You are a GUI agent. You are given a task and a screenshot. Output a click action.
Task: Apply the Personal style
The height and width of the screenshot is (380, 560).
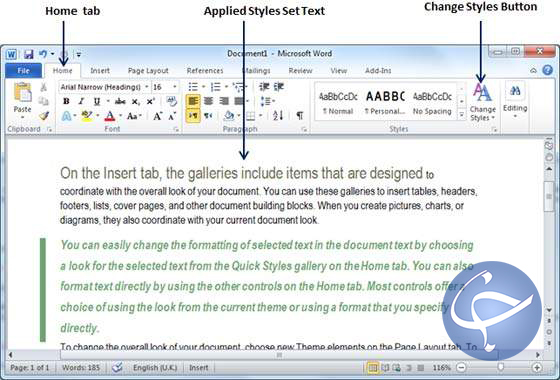[385, 103]
